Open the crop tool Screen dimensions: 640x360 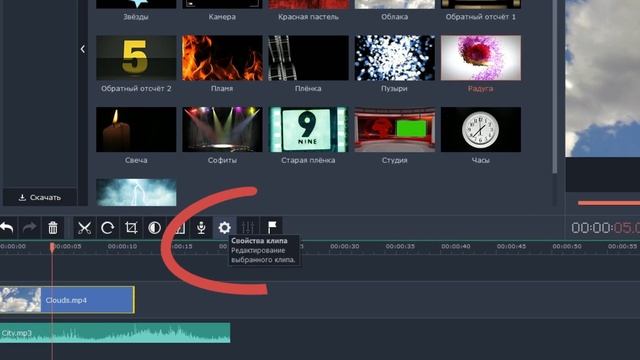pyautogui.click(x=131, y=227)
